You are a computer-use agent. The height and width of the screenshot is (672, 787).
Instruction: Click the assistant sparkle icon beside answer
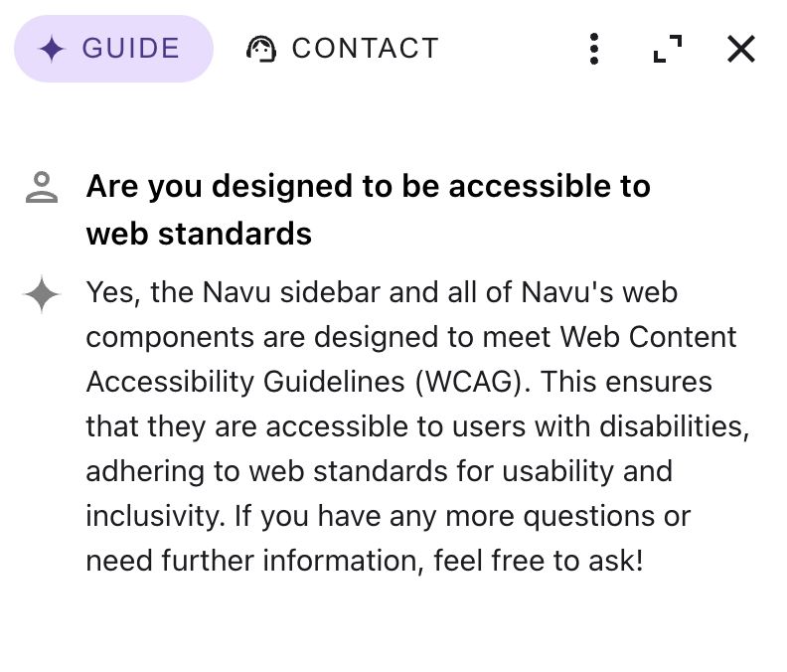tap(42, 294)
